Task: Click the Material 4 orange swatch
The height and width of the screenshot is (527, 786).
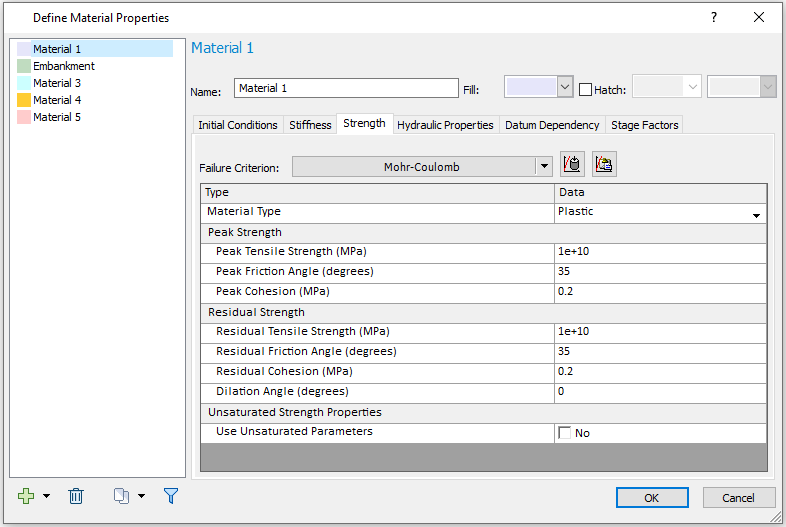Action: [x=24, y=100]
